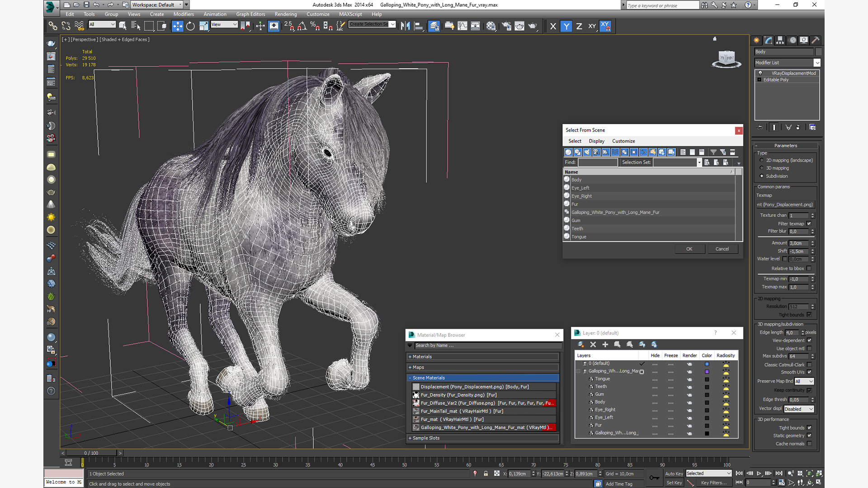Screen dimensions: 868x488
Task: Click the Set Key button
Action: point(674,483)
